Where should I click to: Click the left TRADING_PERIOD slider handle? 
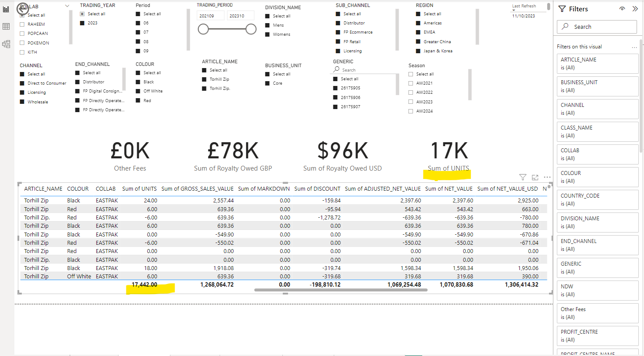click(203, 29)
